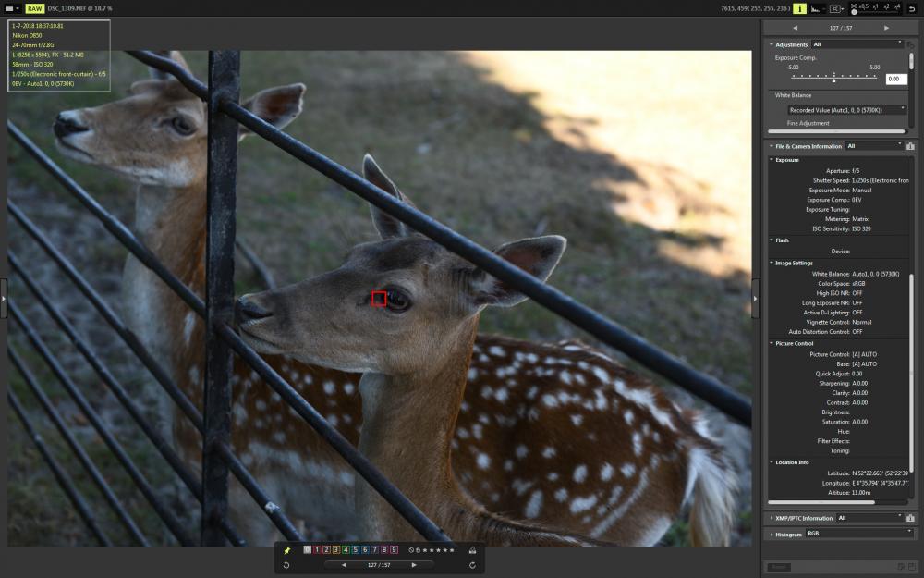Set zoom to x1

coord(876,6)
